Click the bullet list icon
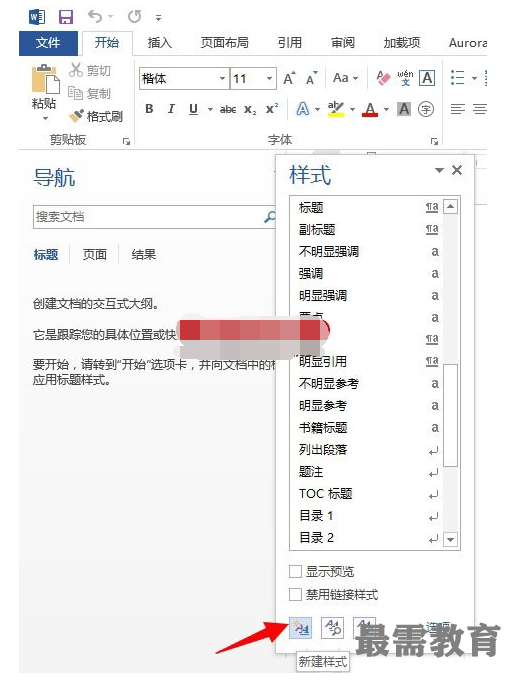Screen dimensions: 507x680 (x=458, y=78)
